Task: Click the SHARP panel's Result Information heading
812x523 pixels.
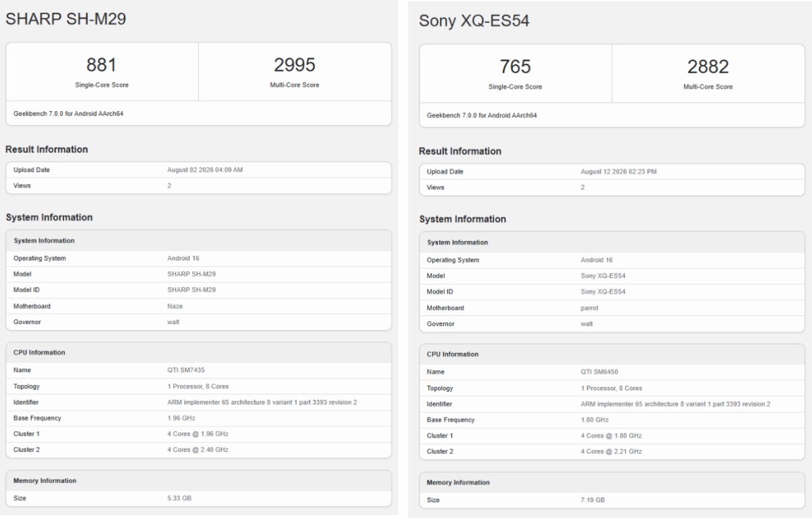Action: (x=47, y=150)
